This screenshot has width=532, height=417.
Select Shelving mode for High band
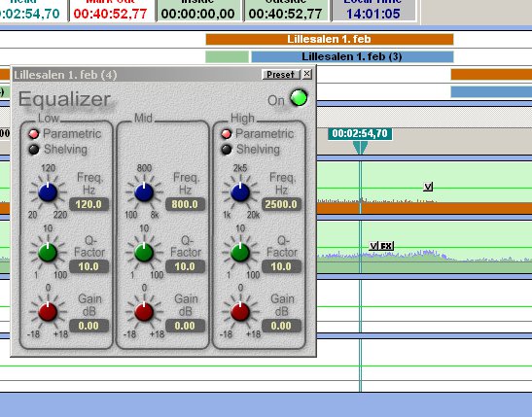227,150
